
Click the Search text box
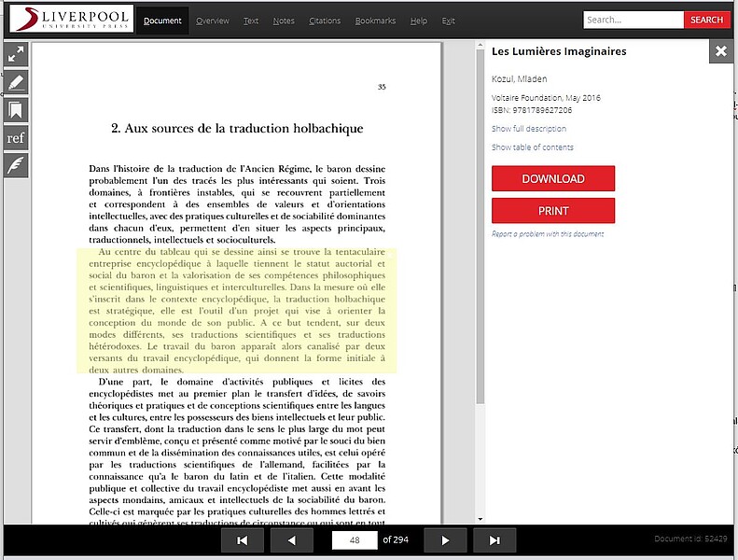click(x=634, y=20)
